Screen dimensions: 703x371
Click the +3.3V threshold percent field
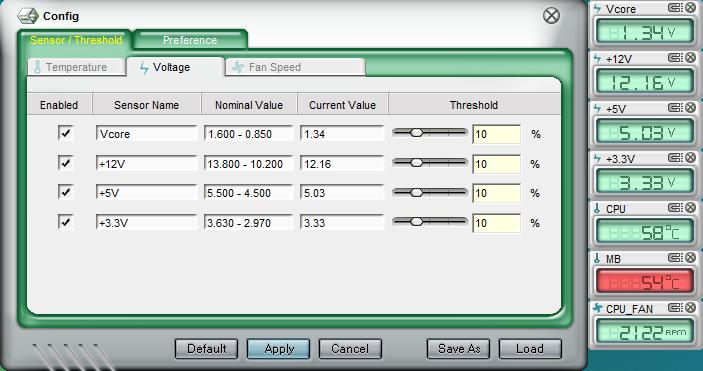[497, 223]
